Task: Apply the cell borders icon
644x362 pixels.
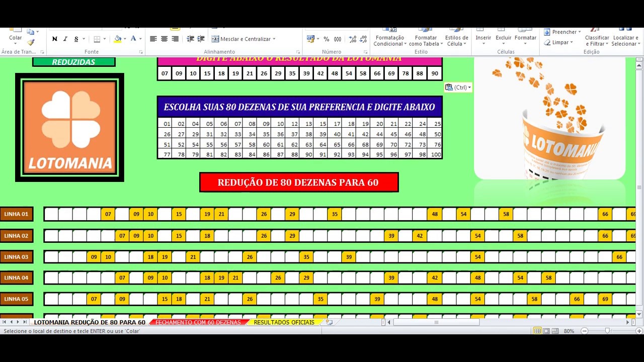Action: click(x=98, y=39)
